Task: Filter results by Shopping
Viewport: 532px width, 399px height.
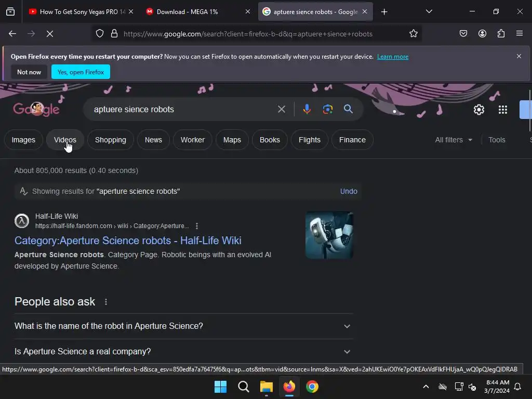Action: tap(111, 140)
